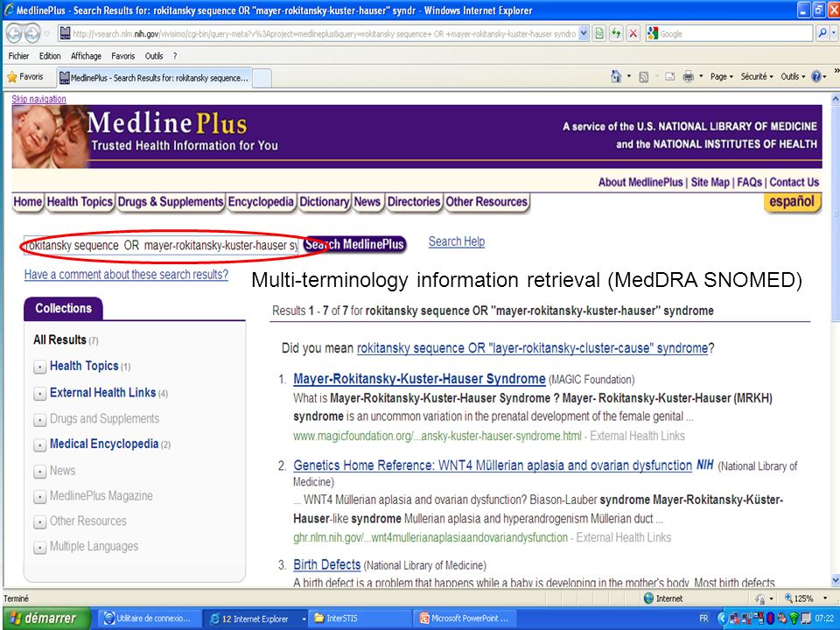
Task: Open the Fichier menu
Action: (x=18, y=56)
